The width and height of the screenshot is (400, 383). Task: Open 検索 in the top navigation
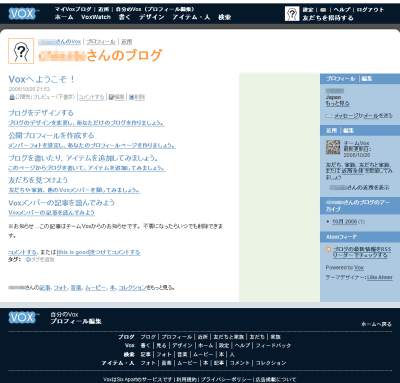tap(225, 17)
